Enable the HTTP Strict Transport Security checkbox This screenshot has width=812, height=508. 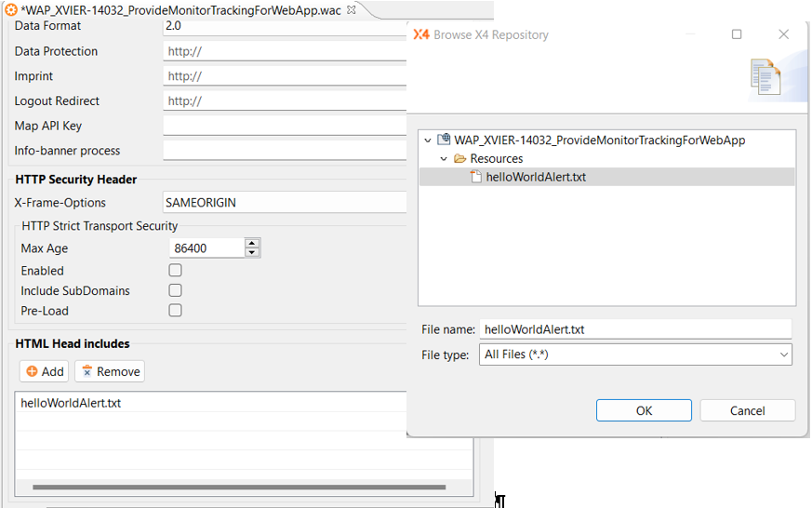point(175,271)
